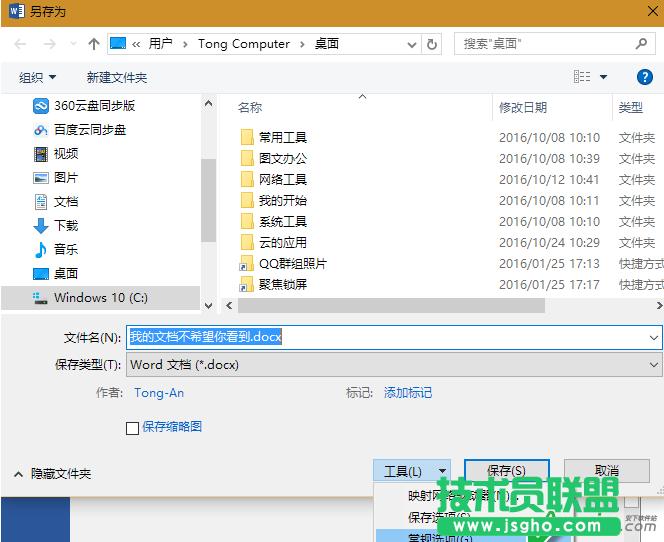Enable the 保存缩略图 checkbox

[x=132, y=428]
